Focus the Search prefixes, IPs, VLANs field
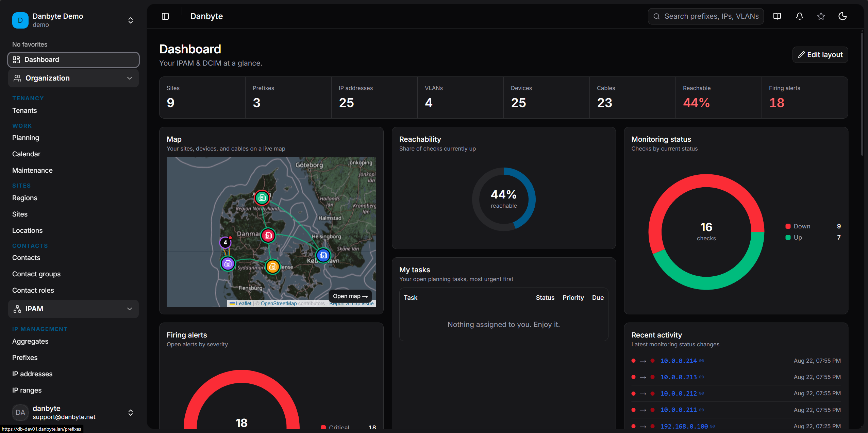868x433 pixels. coord(706,16)
